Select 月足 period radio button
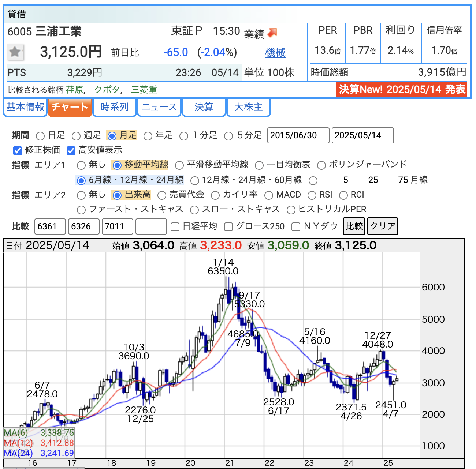The height and width of the screenshot is (469, 476). coord(112,136)
